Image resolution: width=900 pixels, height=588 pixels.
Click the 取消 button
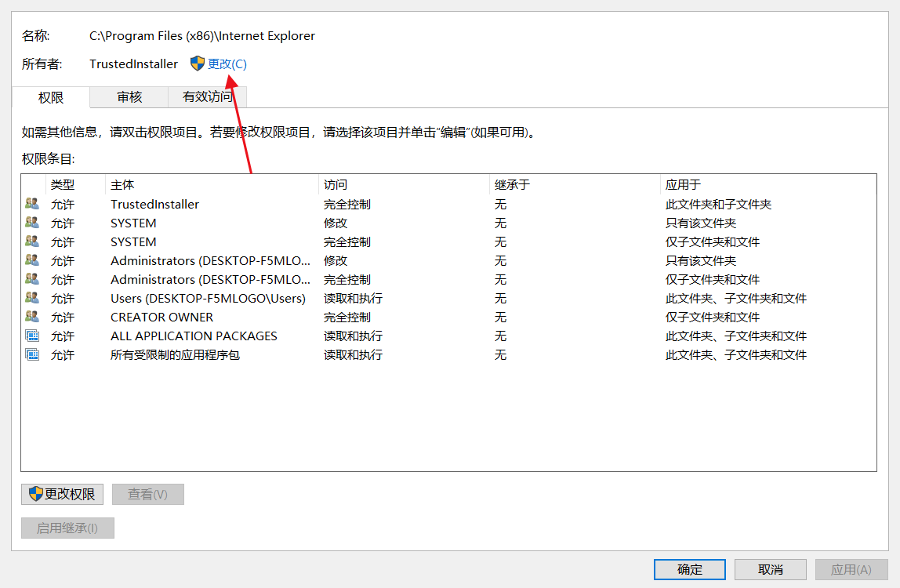(x=770, y=569)
